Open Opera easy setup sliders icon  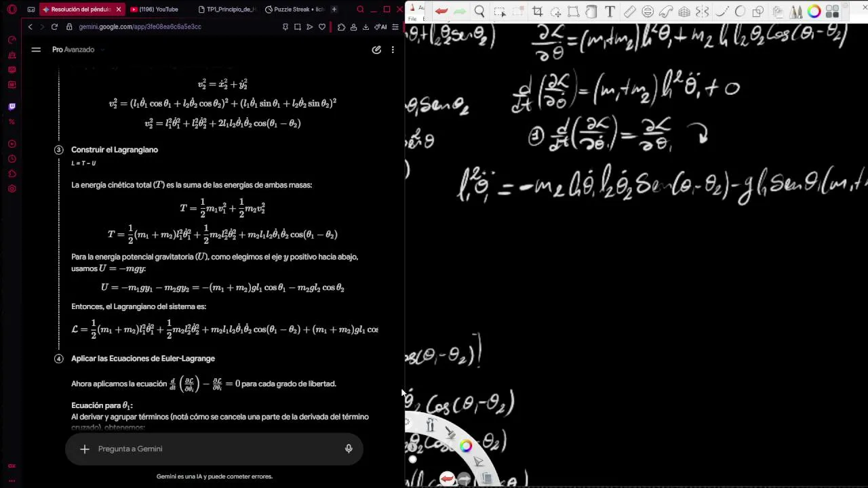click(x=395, y=26)
